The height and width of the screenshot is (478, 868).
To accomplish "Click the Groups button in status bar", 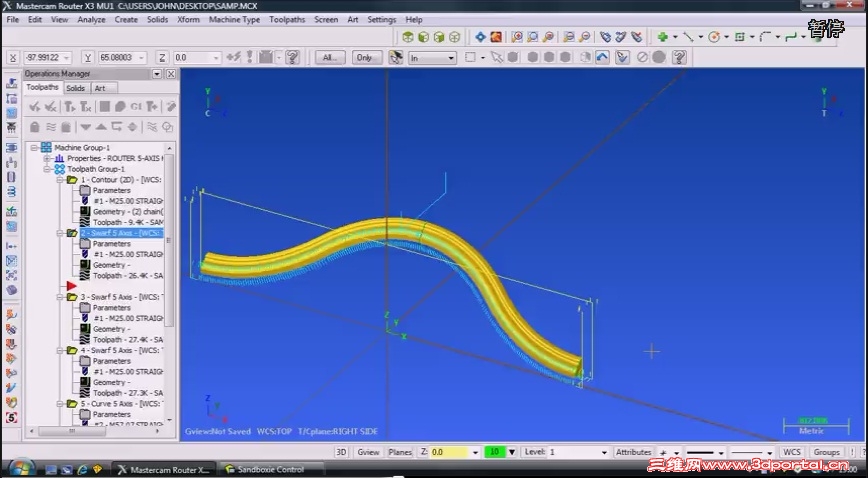I will (x=826, y=452).
